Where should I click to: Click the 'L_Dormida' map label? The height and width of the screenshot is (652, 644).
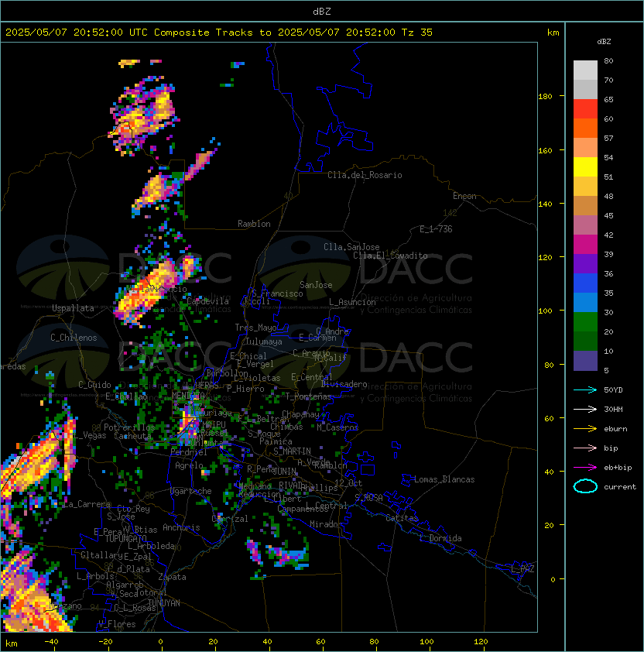pyautogui.click(x=440, y=538)
